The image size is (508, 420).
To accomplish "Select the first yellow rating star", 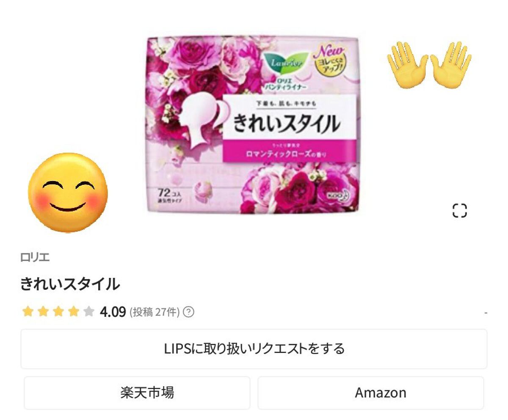I will pos(28,312).
